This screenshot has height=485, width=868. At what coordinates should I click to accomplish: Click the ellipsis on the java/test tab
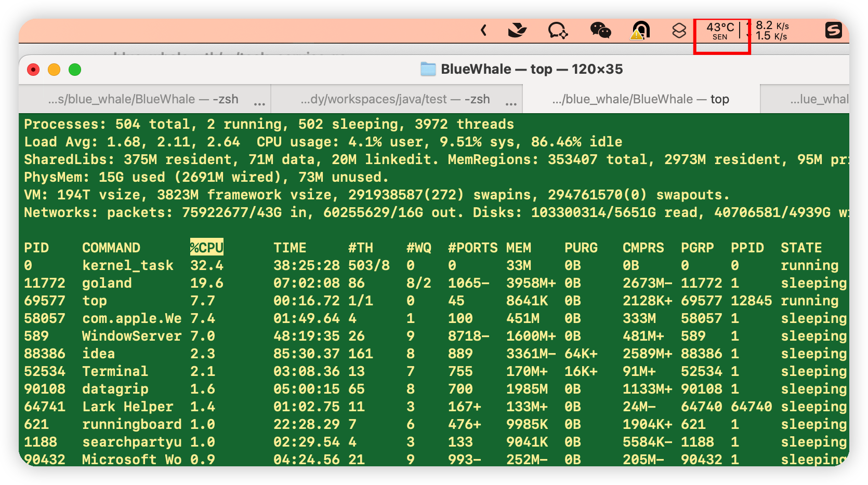511,103
